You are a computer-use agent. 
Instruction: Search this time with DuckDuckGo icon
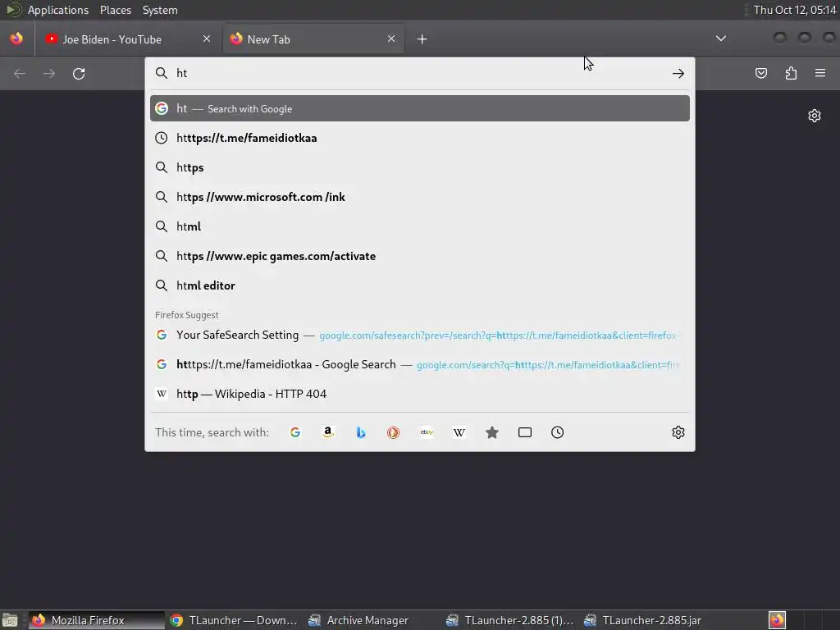pyautogui.click(x=393, y=432)
